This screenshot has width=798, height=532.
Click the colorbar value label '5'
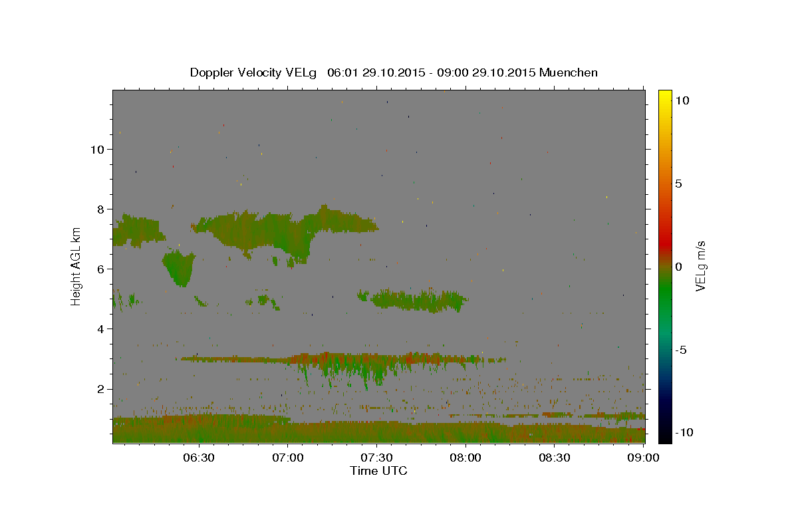[678, 184]
